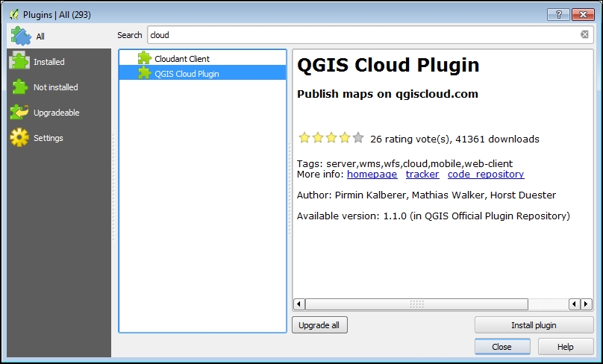Select QGIS Cloud Plugin in the list

[x=203, y=73]
